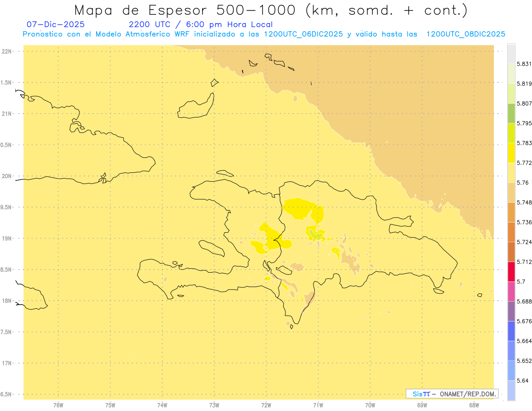
Task: Click the legend value 5.783
Action: click(x=524, y=143)
